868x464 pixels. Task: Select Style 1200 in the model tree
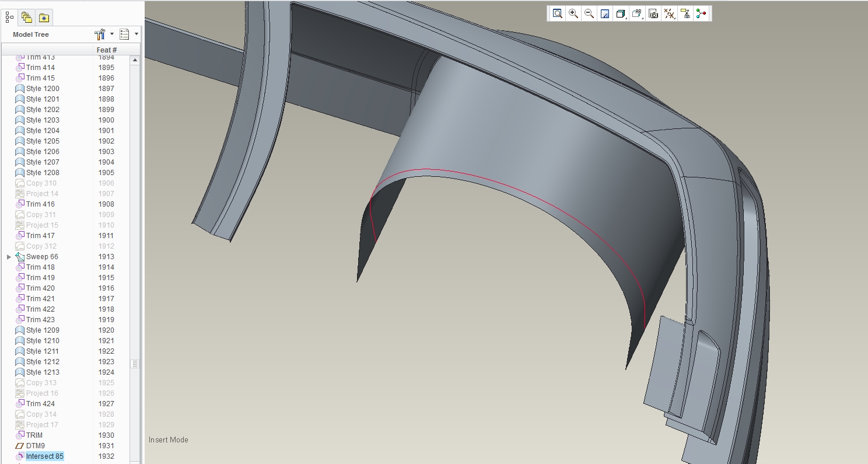tap(43, 89)
